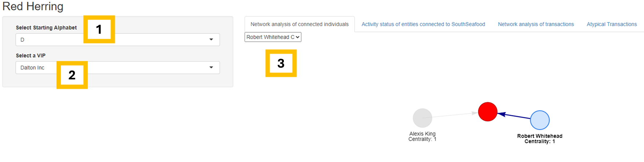644x162 pixels.
Task: Click the yellow annotation box numbered 2
Action: 72,75
